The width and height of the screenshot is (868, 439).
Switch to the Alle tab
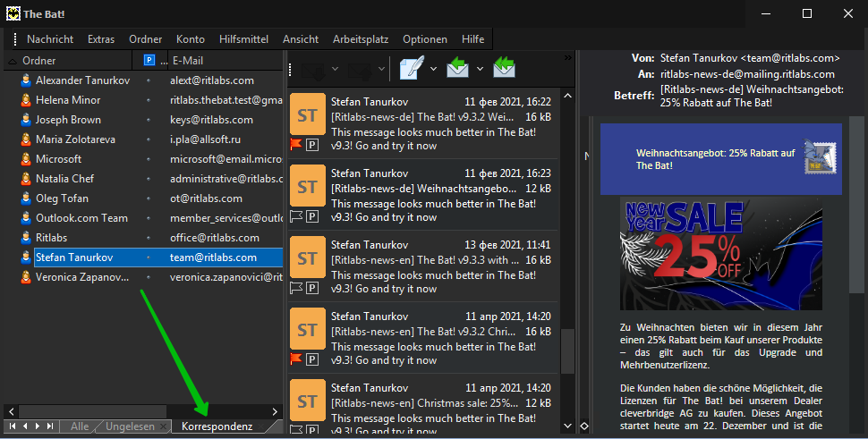(80, 426)
